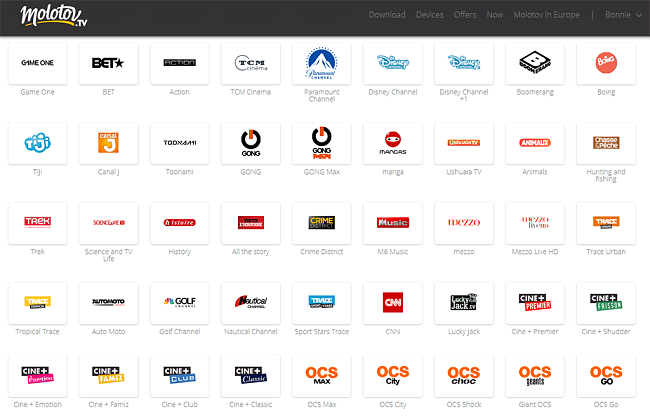Select the Crime District logo
650x418 pixels.
tap(322, 223)
